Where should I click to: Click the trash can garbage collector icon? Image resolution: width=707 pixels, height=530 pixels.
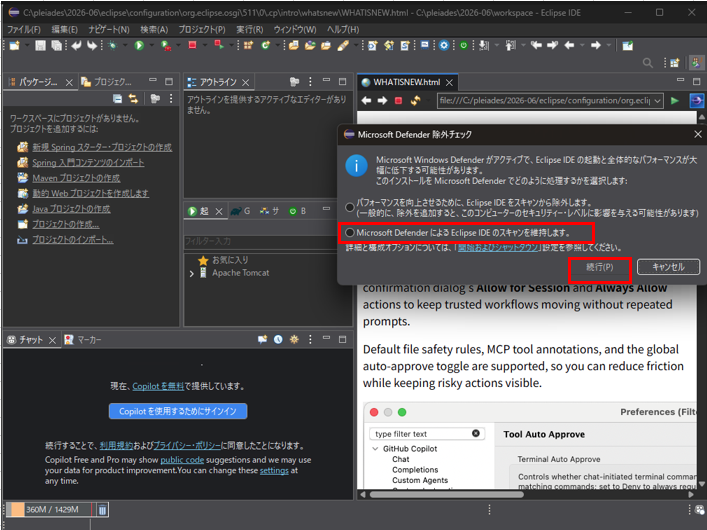pos(102,510)
